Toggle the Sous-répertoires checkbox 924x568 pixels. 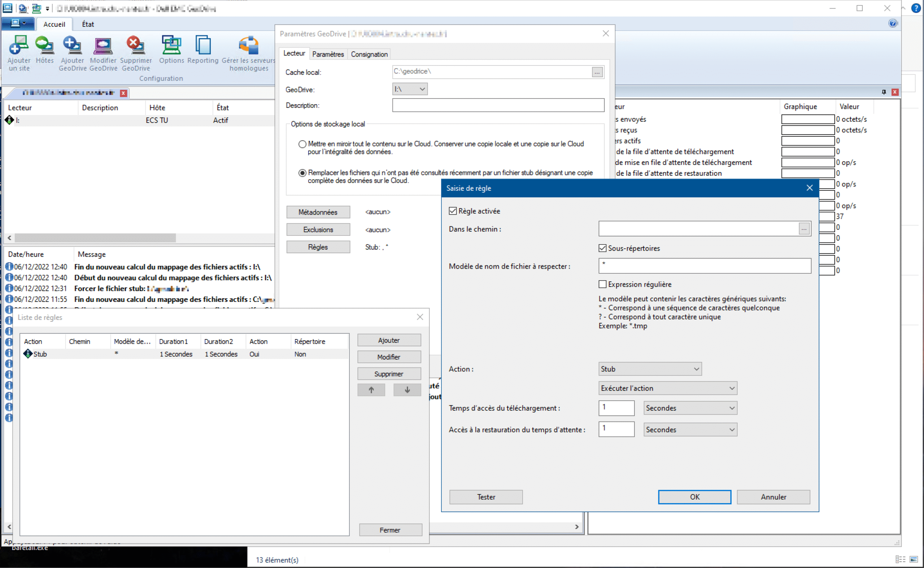click(x=602, y=248)
